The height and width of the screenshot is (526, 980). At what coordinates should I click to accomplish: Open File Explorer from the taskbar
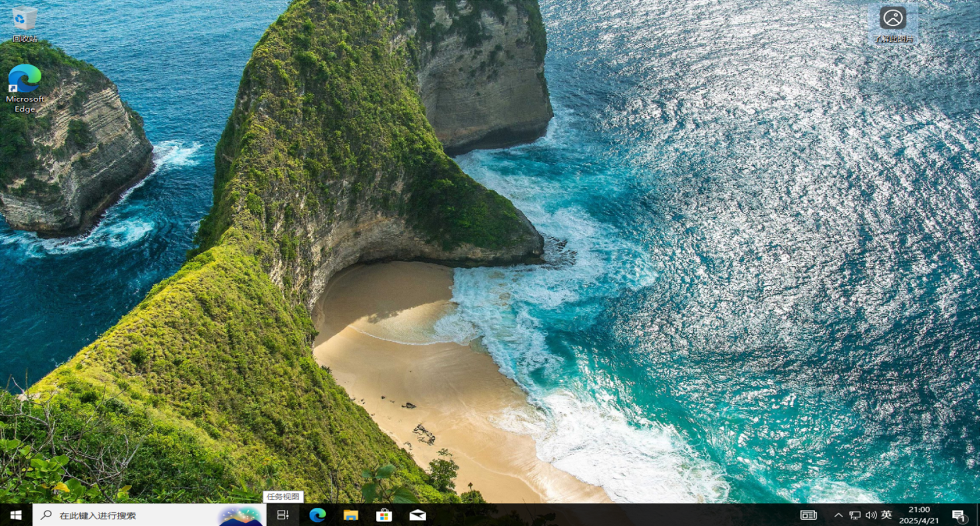point(350,515)
